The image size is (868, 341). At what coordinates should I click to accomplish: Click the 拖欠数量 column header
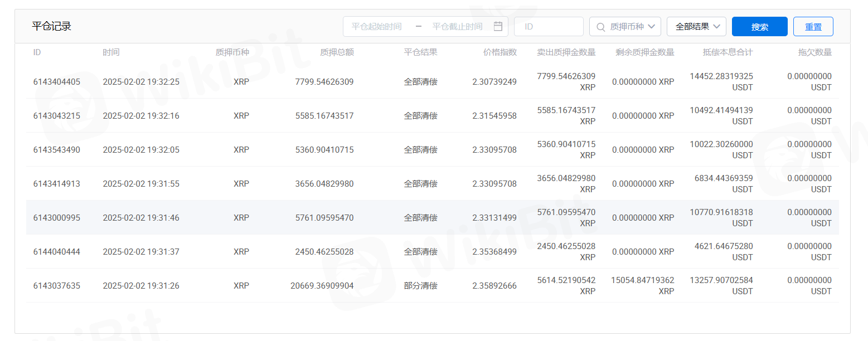[x=814, y=52]
